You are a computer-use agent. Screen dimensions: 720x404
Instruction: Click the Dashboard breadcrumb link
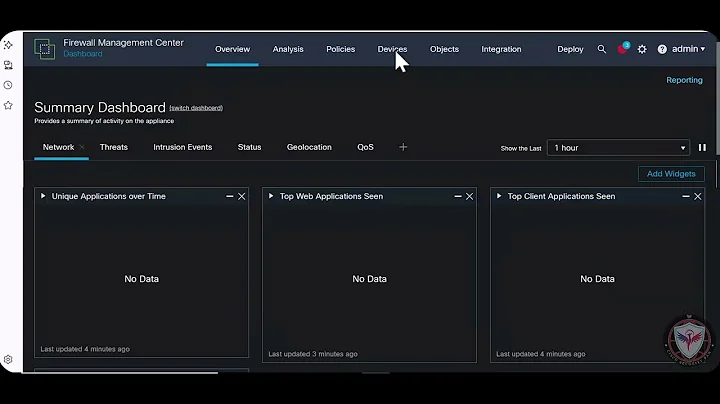[x=83, y=54]
